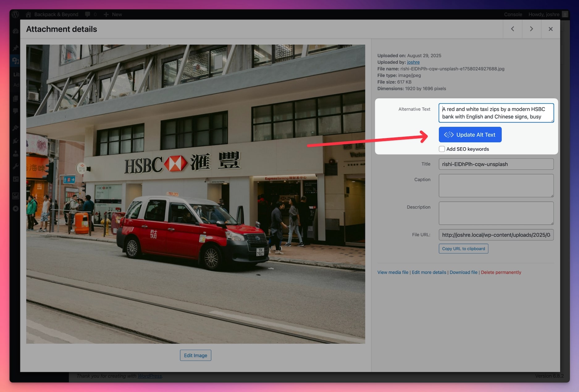Collapse the sidebar menu with arrow icon
The height and width of the screenshot is (392, 579).
pyautogui.click(x=15, y=209)
